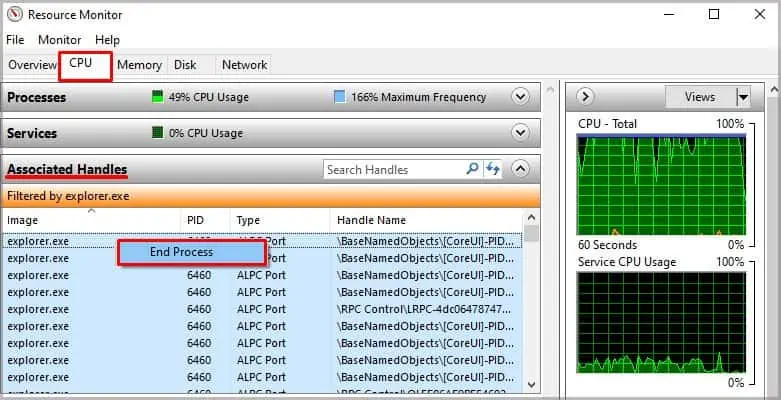The width and height of the screenshot is (781, 400).
Task: Click the search magnifier icon in Search Handles
Action: coord(472,169)
